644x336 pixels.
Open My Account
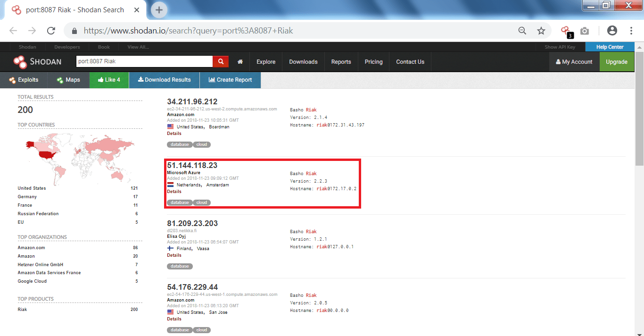(x=574, y=62)
